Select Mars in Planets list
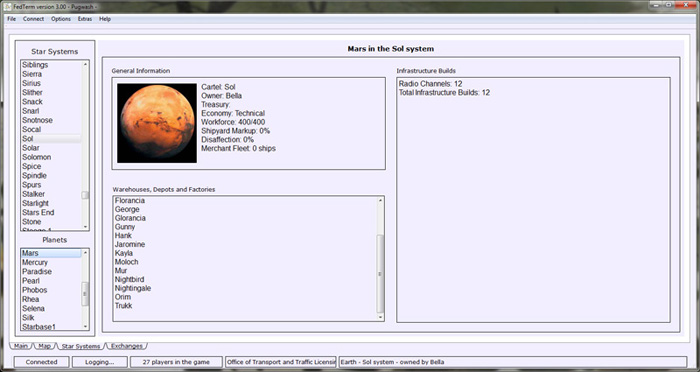Screen dimensions: 700x372 51,253
